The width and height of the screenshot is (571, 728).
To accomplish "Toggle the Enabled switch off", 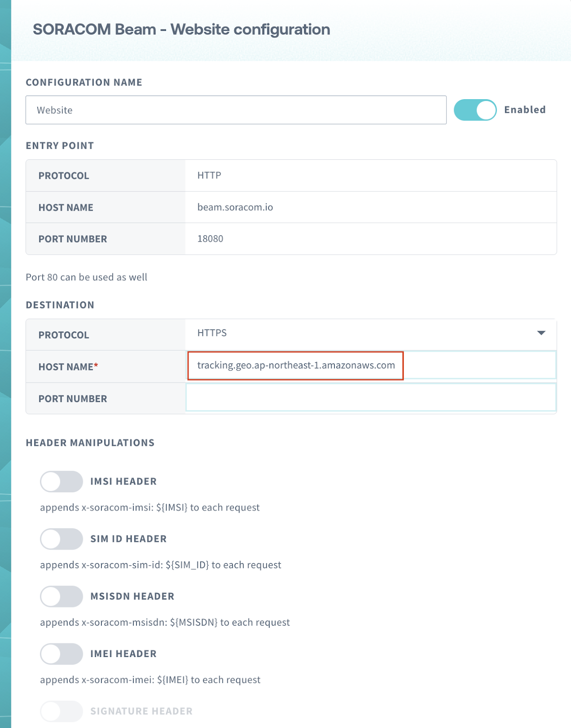I will coord(475,110).
